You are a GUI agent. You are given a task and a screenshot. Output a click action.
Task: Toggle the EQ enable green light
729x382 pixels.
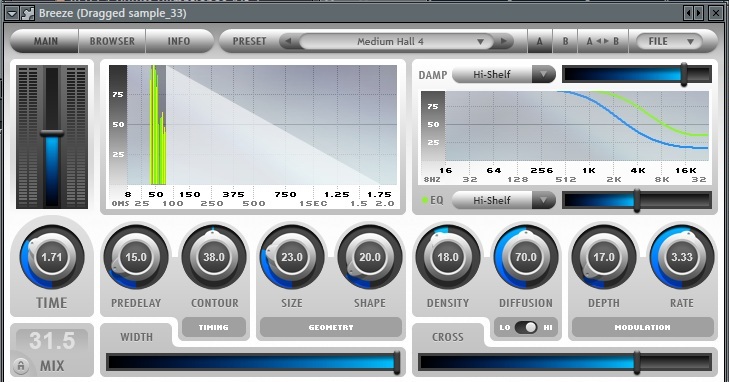click(x=424, y=200)
